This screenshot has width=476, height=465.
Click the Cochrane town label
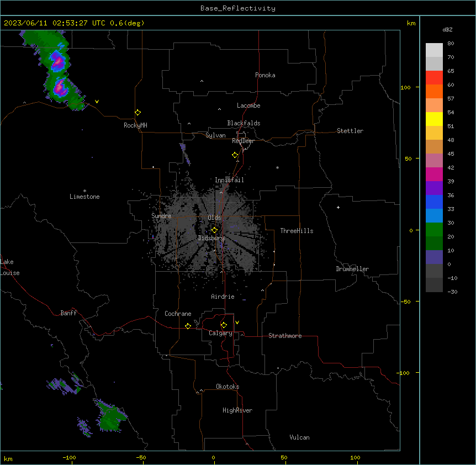[178, 314]
